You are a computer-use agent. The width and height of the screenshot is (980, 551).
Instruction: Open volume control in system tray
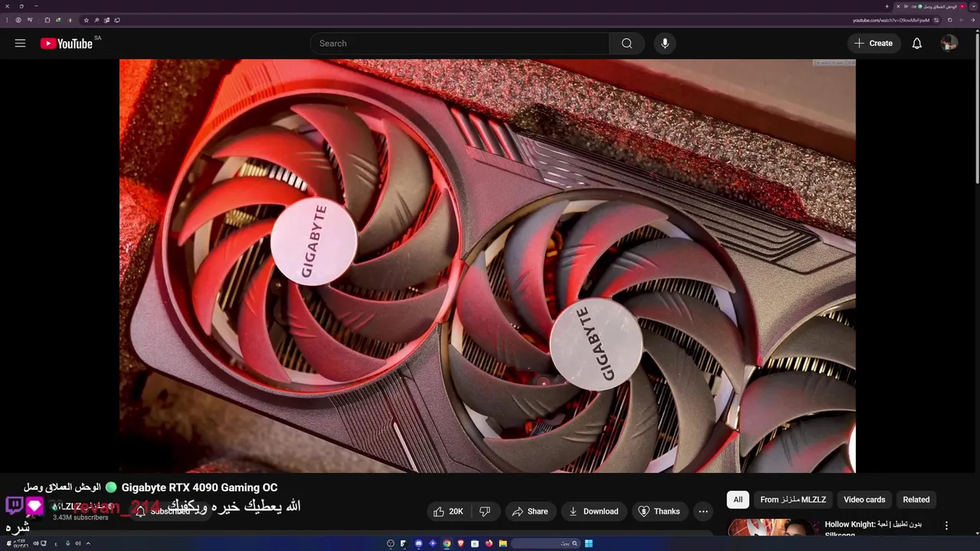(x=36, y=543)
